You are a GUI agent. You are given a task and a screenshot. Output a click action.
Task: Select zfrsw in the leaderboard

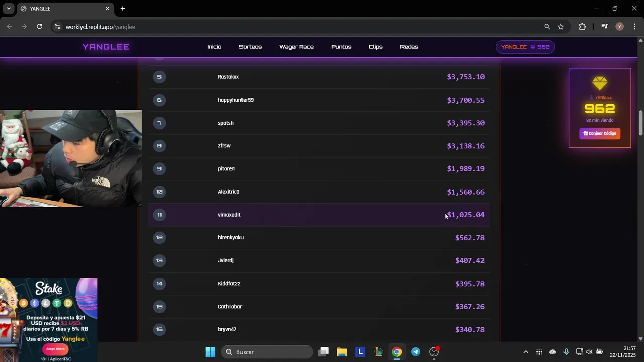click(x=224, y=146)
